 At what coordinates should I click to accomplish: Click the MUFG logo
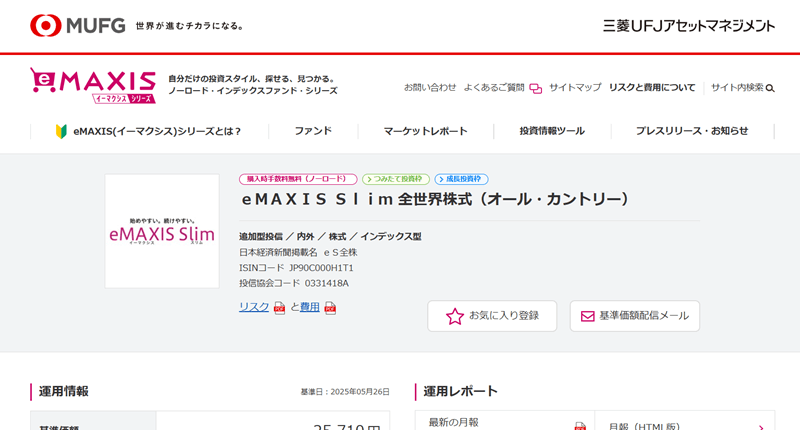(78, 26)
